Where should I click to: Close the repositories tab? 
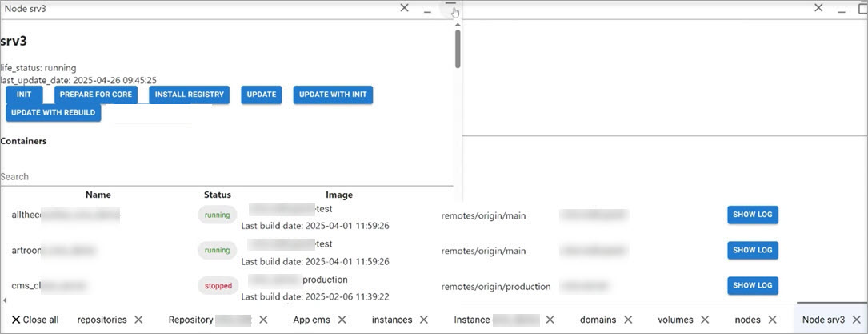138,320
